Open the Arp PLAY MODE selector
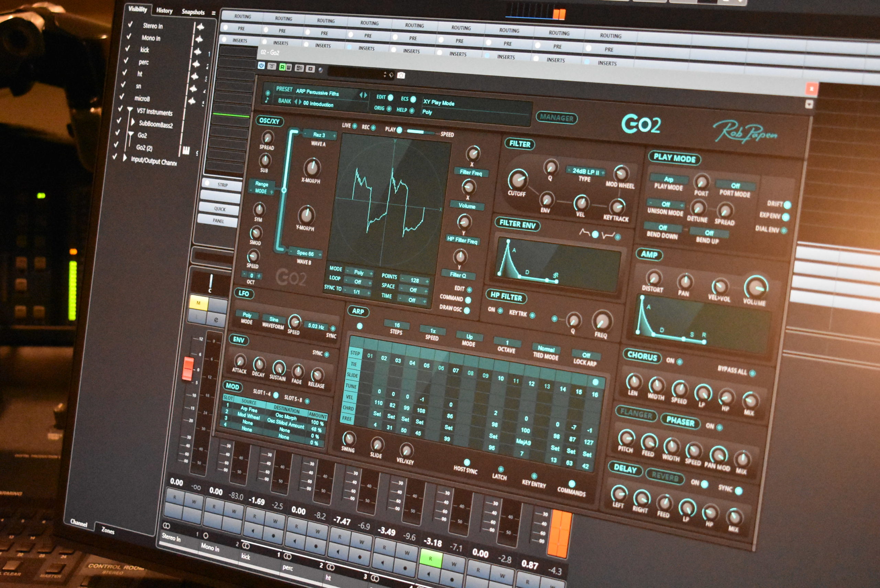 pos(669,179)
